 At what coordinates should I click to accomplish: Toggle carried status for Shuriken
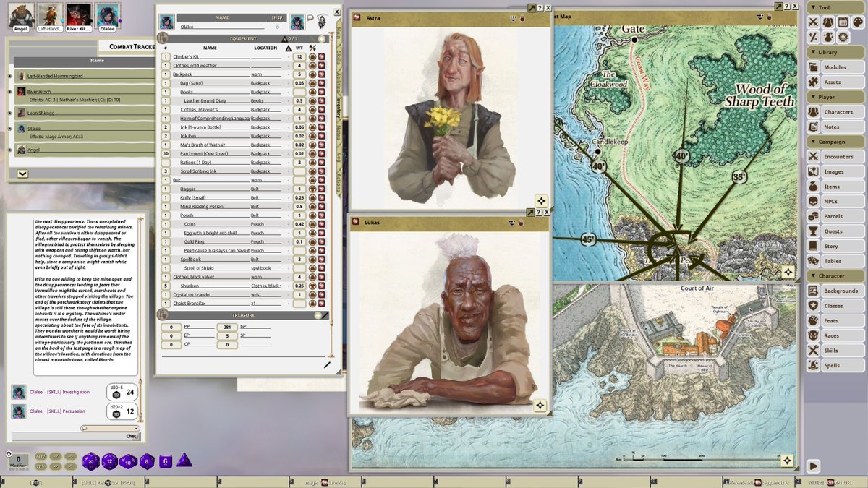tap(313, 286)
